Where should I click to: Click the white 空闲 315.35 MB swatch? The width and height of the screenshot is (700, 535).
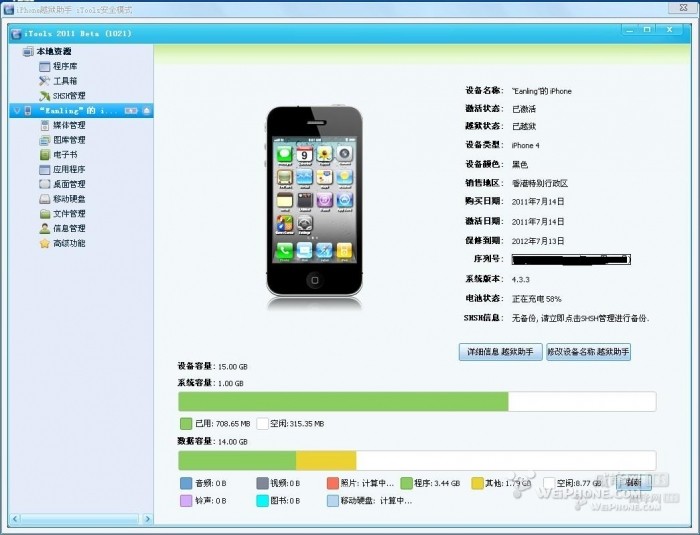pos(262,423)
